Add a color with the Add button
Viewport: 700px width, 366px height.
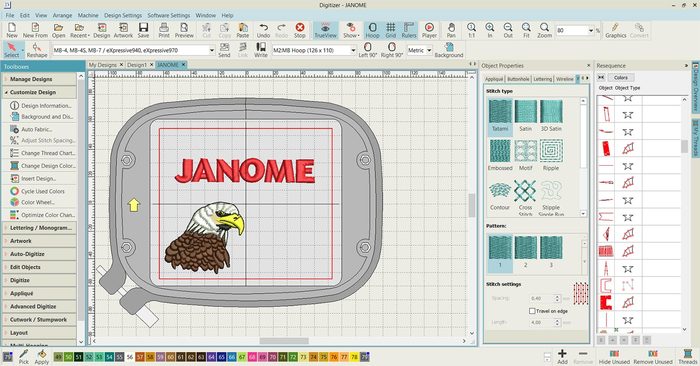click(x=562, y=357)
